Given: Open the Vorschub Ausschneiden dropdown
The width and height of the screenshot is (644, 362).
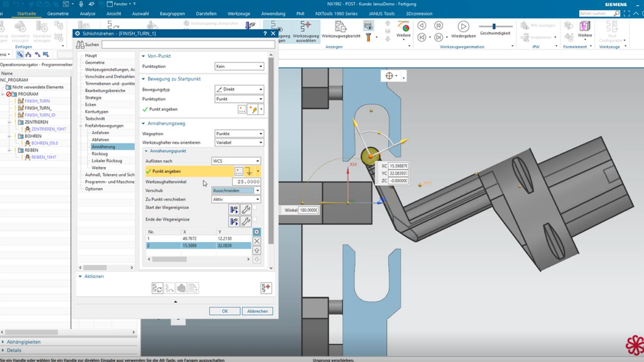Looking at the screenshot, I should point(236,191).
